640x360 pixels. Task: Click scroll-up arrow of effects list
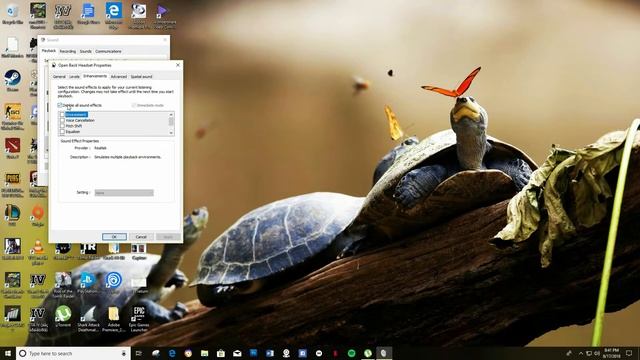(x=171, y=114)
